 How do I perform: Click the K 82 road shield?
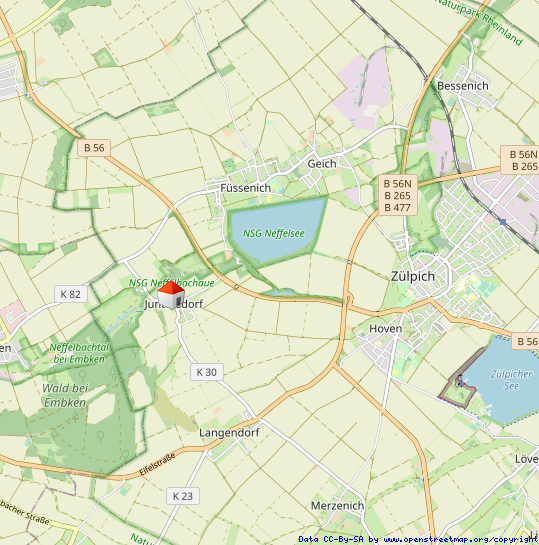pos(71,294)
